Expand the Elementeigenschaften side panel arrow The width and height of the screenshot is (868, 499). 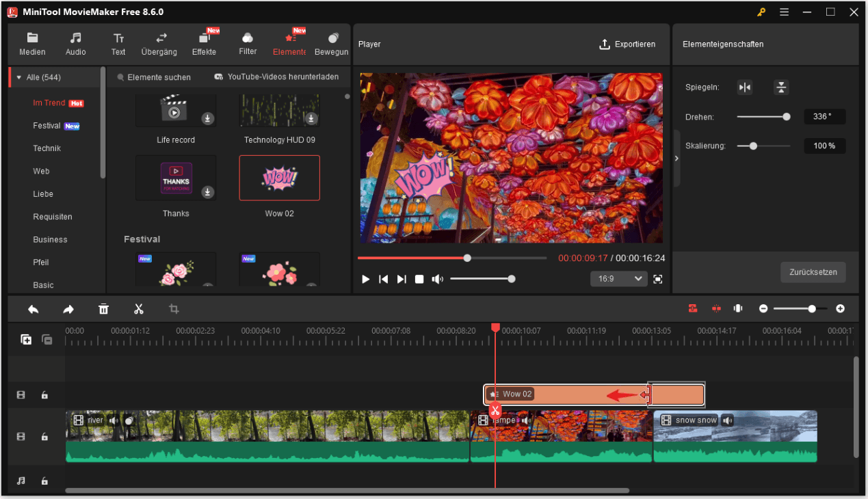676,157
